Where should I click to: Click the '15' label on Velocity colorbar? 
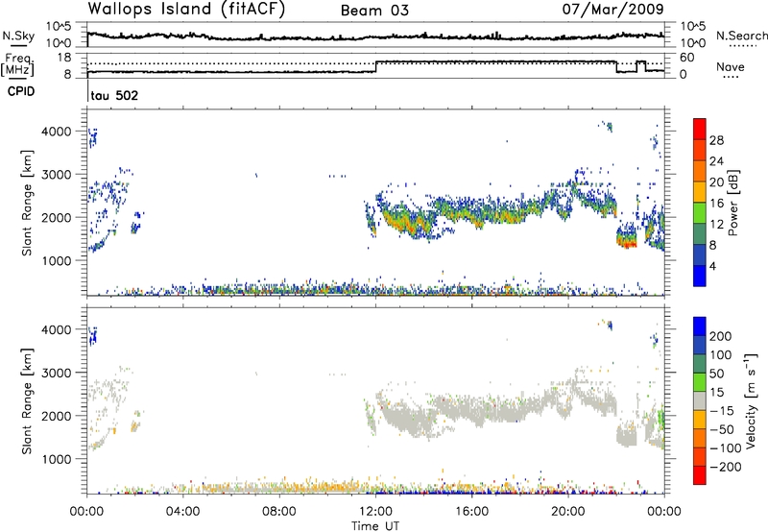point(716,393)
